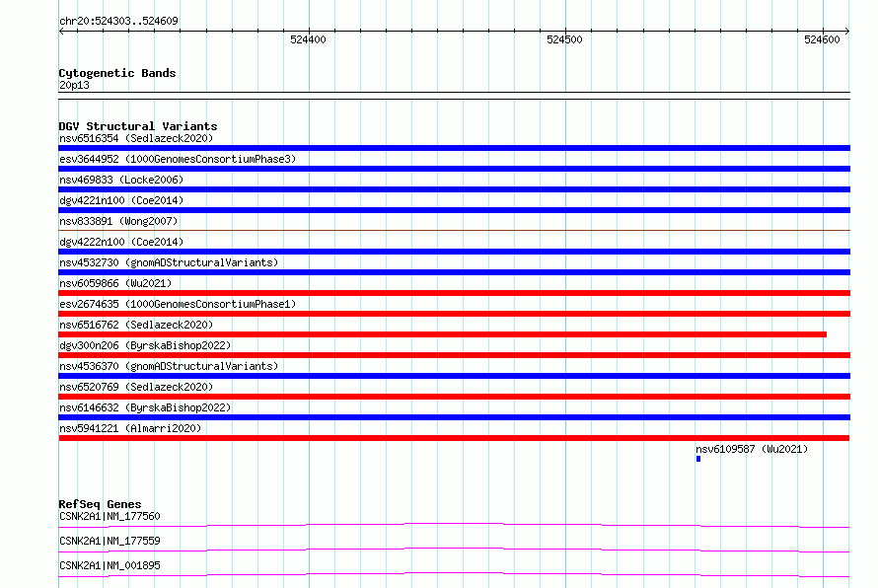Select the blue bar under nsv6146632
This screenshot has width=878, height=588.
(454, 417)
